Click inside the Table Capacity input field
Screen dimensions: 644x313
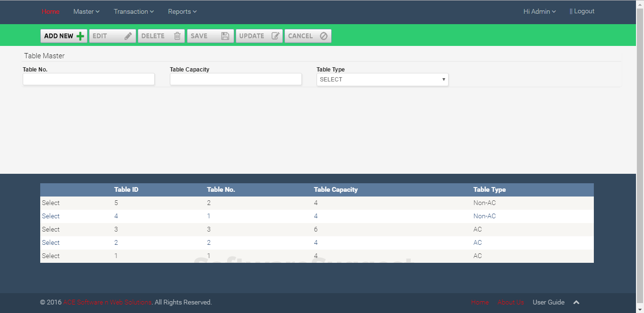(x=236, y=79)
